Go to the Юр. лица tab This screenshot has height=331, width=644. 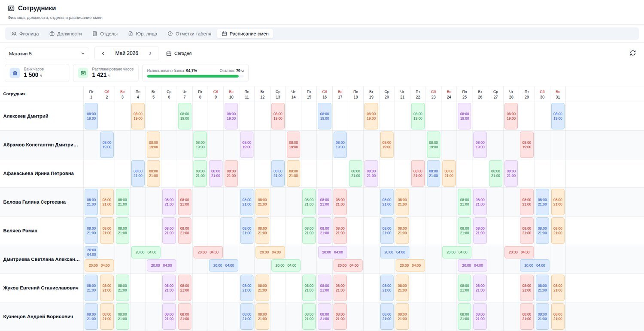click(143, 33)
